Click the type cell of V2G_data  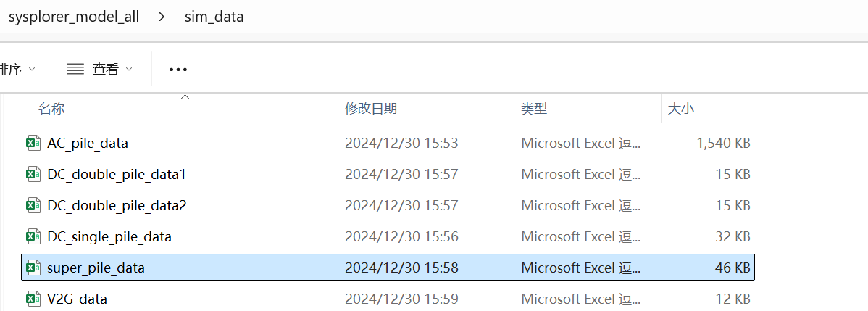click(x=581, y=299)
